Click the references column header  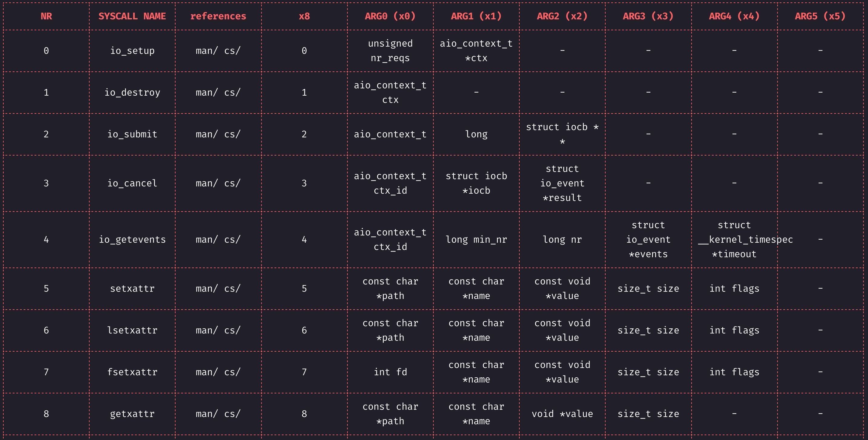pos(218,16)
